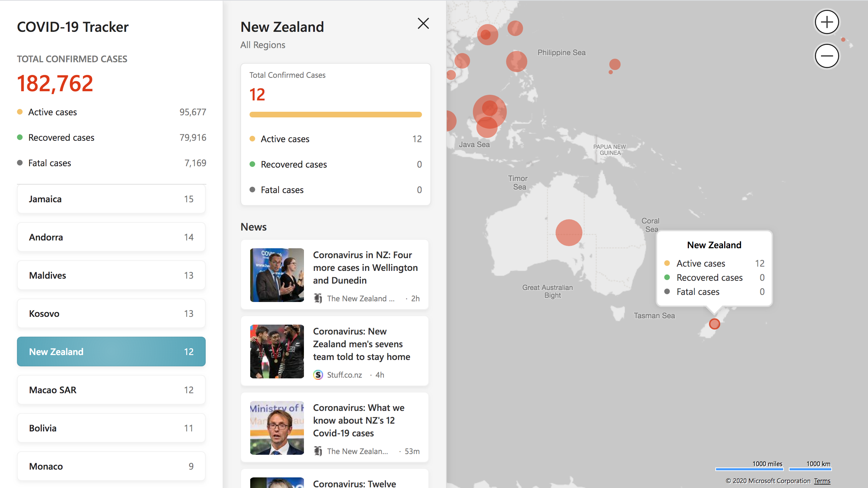Click the Ministry of Health news thumbnail

coord(277,428)
